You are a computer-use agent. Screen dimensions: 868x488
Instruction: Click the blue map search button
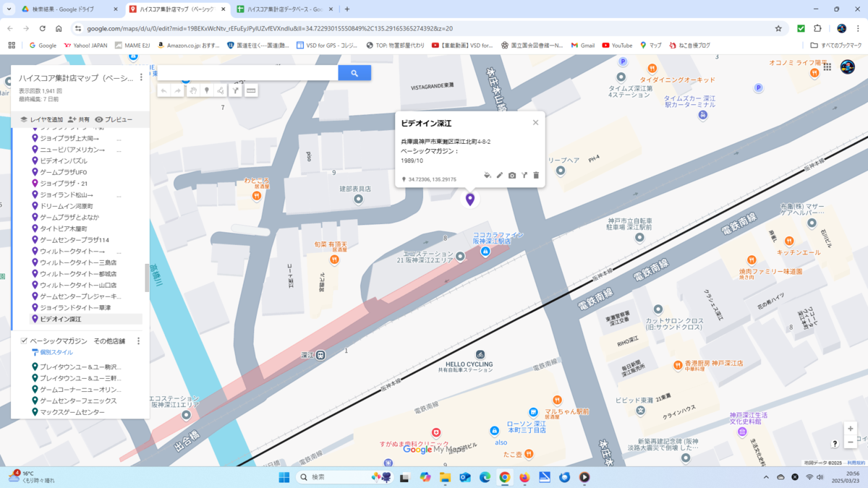tap(354, 73)
